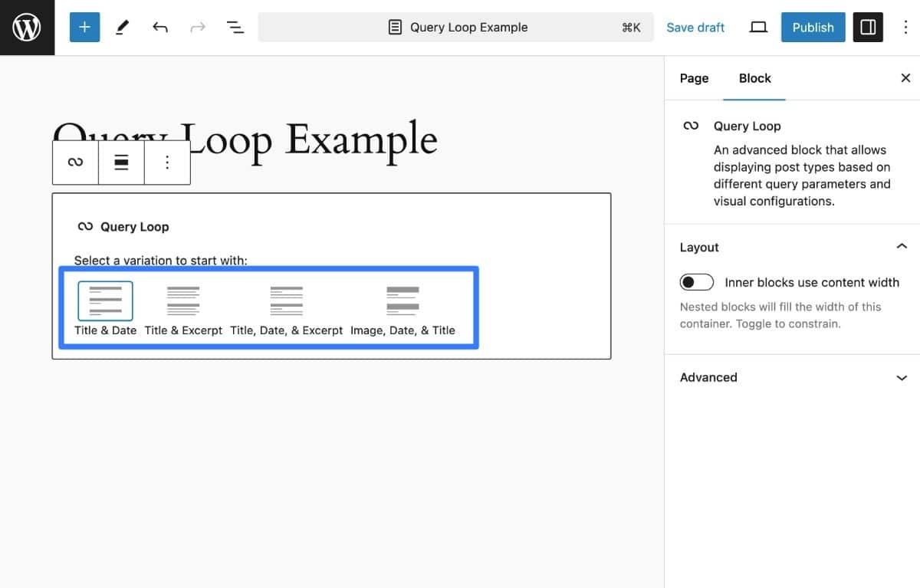Select the editing pencil mode icon
920x588 pixels.
[x=123, y=27]
